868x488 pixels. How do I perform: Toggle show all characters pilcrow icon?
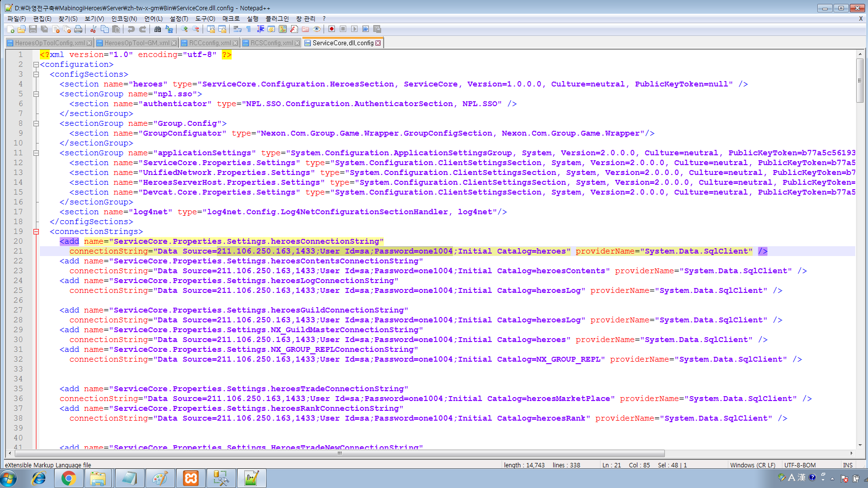point(248,29)
